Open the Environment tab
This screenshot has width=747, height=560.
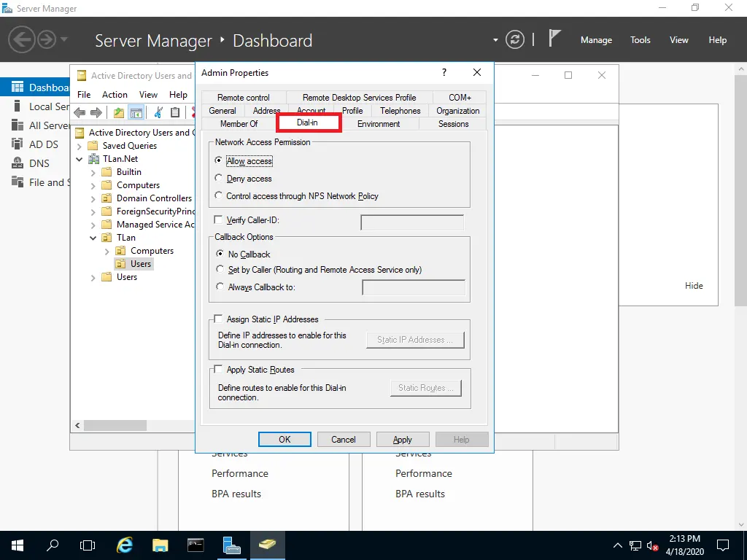379,124
